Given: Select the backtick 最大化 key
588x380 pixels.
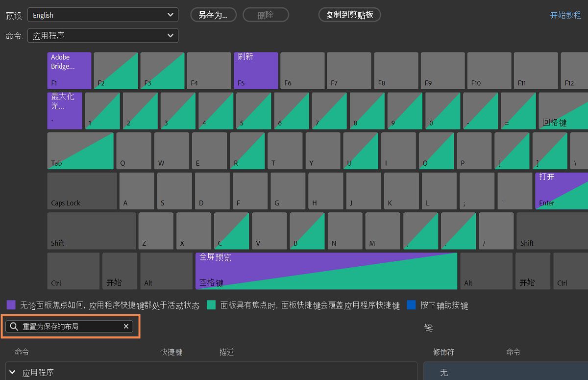Looking at the screenshot, I should 65,111.
